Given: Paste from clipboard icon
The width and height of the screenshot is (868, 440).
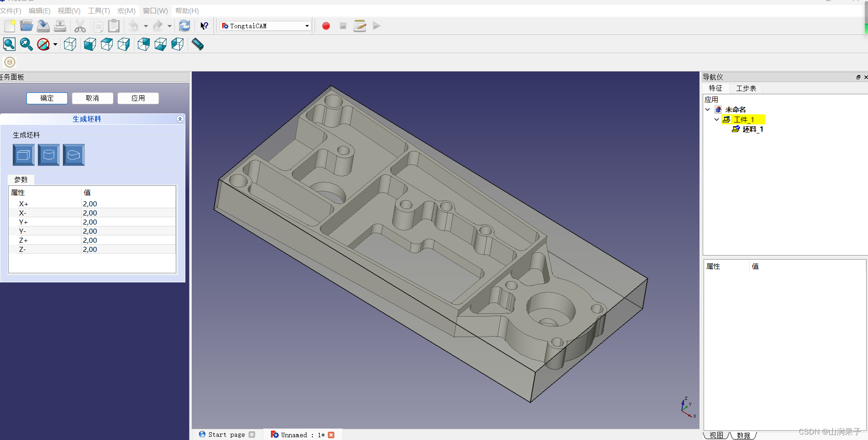Looking at the screenshot, I should pyautogui.click(x=114, y=26).
